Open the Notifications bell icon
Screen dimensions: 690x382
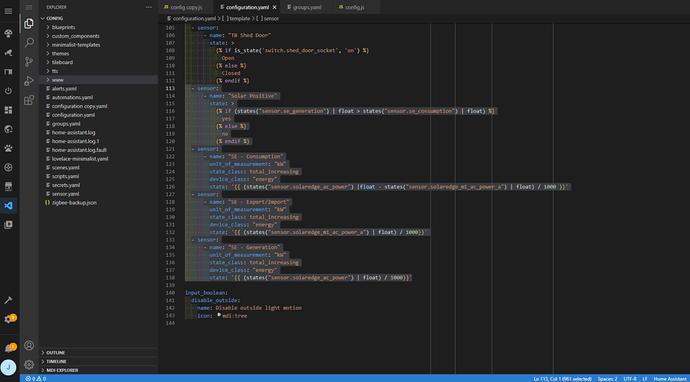(8, 349)
